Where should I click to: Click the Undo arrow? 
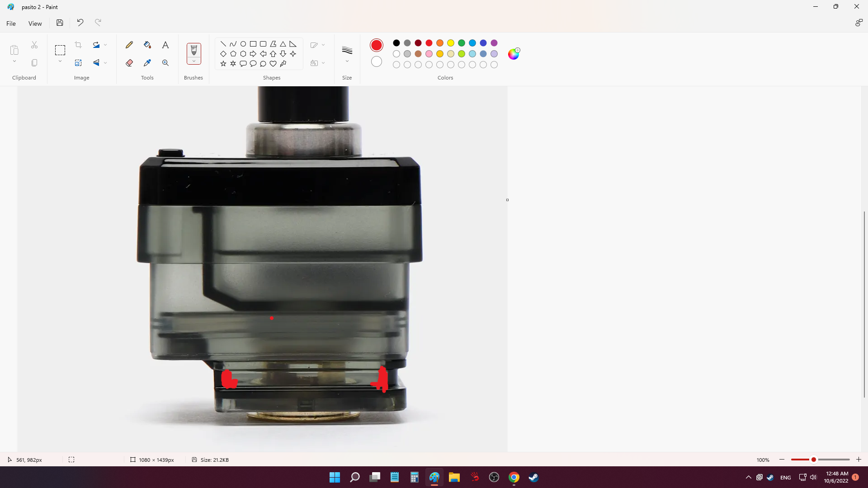click(80, 23)
